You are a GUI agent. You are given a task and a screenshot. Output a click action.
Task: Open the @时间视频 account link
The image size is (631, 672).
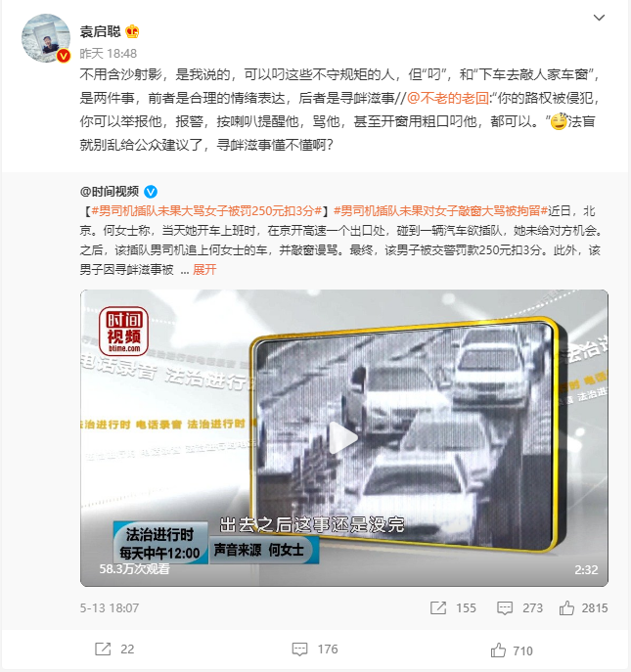(110, 191)
